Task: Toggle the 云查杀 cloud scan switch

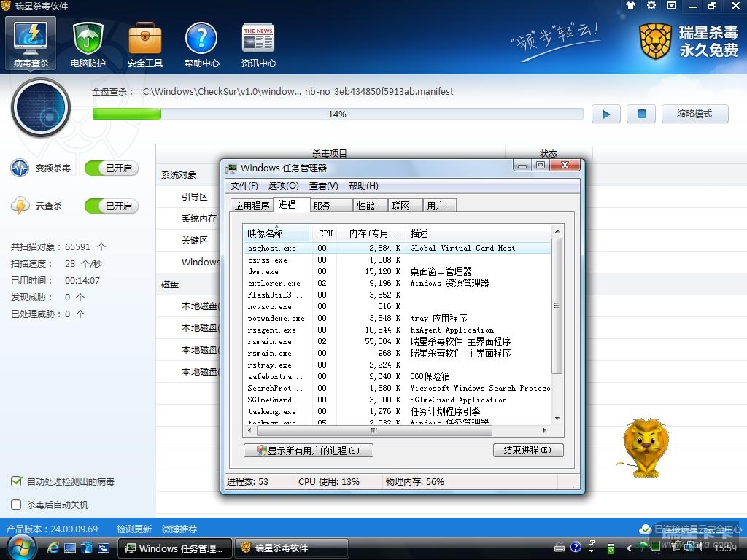Action: point(111,206)
